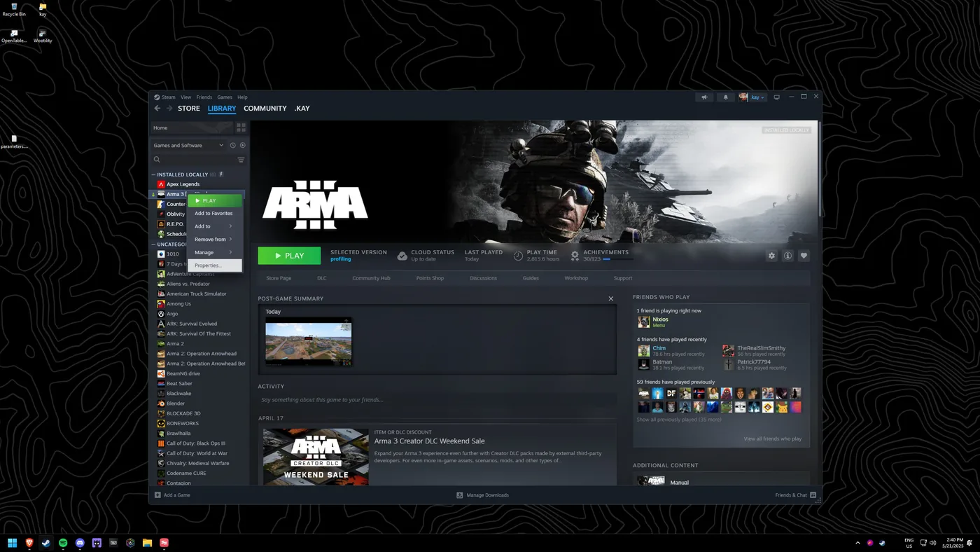Filter library by ready-to-play icon

click(243, 145)
